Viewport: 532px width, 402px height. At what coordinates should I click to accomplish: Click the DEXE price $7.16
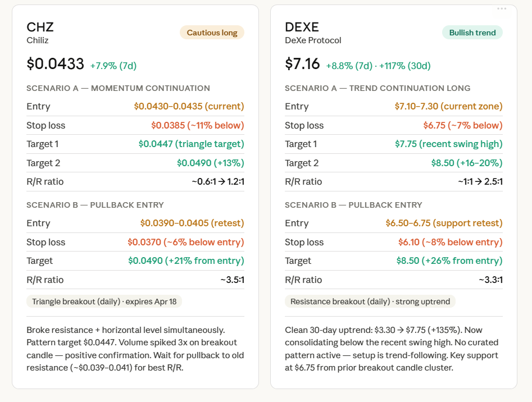pyautogui.click(x=302, y=64)
